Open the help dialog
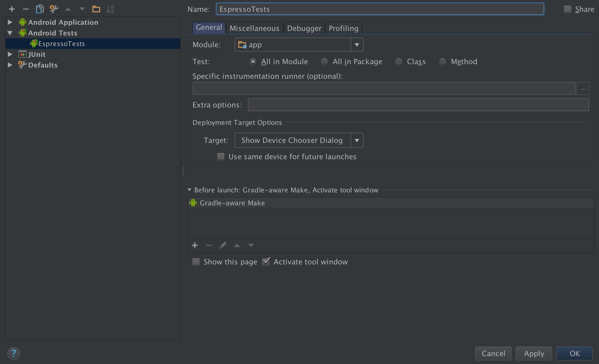The image size is (599, 364). coord(13,353)
